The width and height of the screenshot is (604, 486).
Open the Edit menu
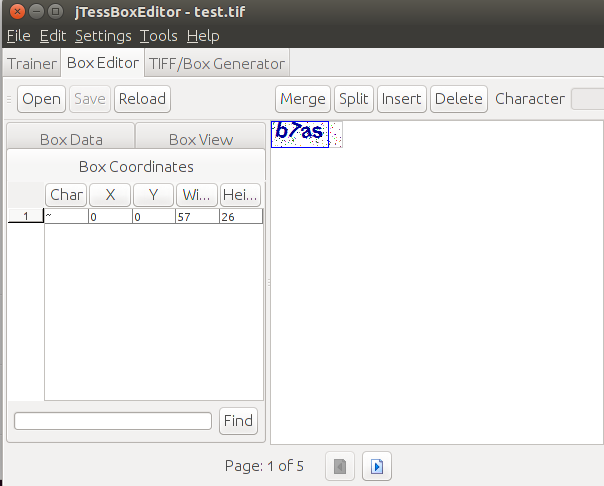[x=53, y=36]
